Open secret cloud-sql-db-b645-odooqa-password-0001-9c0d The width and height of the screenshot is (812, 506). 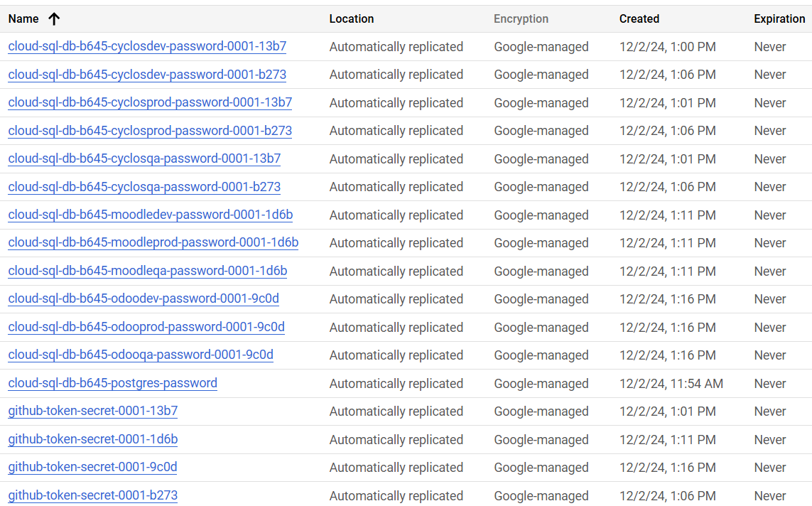click(141, 355)
